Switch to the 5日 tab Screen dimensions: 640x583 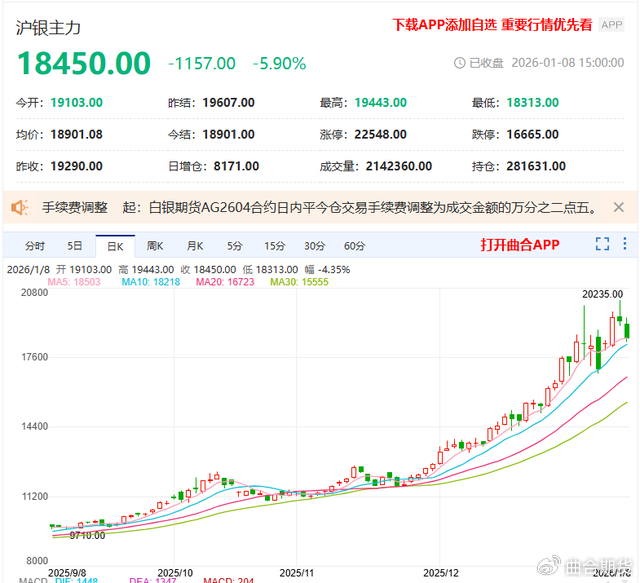tap(75, 246)
